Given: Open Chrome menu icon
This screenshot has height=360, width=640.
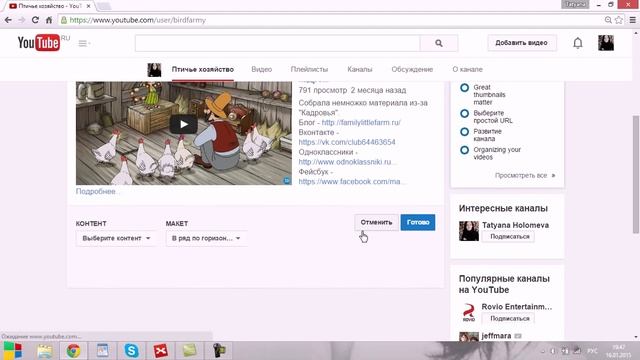Looking at the screenshot, I should coord(632,20).
